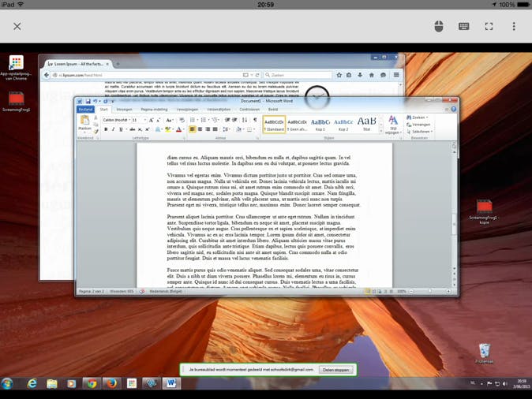Save the Word document from quick access toolbar
The width and height of the screenshot is (532, 399).
pos(88,101)
